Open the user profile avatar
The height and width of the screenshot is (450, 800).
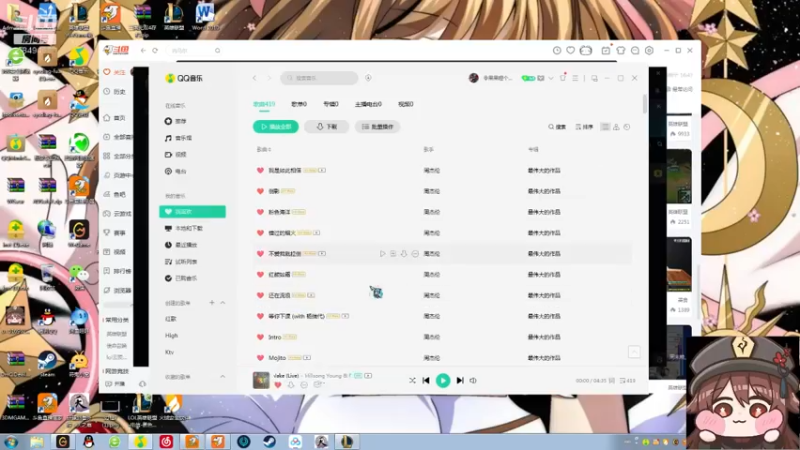point(473,78)
